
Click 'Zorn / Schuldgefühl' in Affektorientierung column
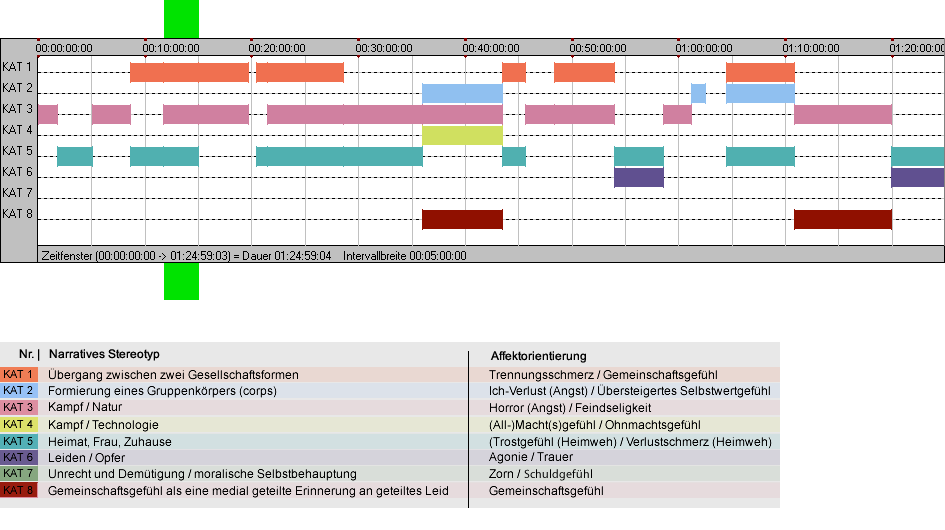point(541,474)
